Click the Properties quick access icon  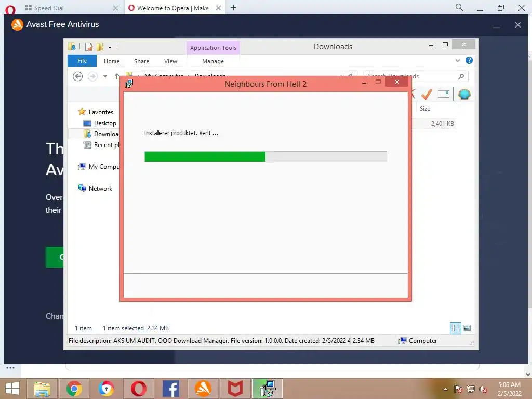pos(89,46)
